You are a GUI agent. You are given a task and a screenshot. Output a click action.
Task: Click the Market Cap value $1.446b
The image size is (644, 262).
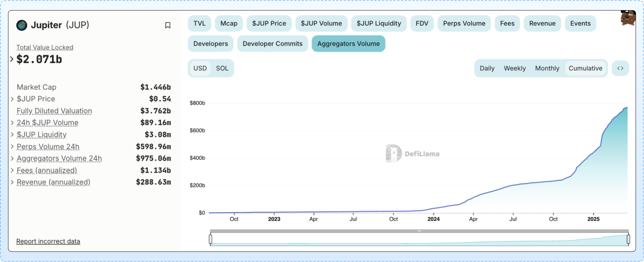155,87
